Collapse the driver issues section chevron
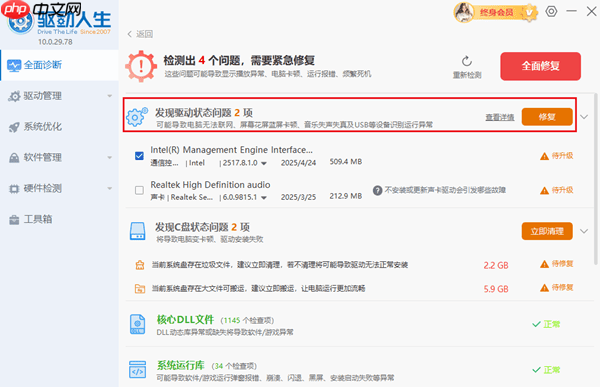 pyautogui.click(x=584, y=117)
